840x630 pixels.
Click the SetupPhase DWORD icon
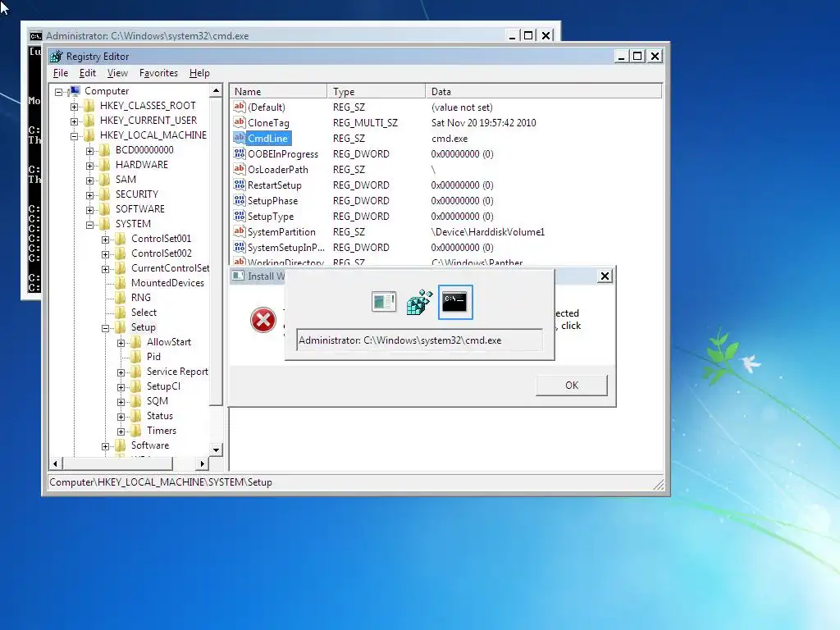point(240,200)
